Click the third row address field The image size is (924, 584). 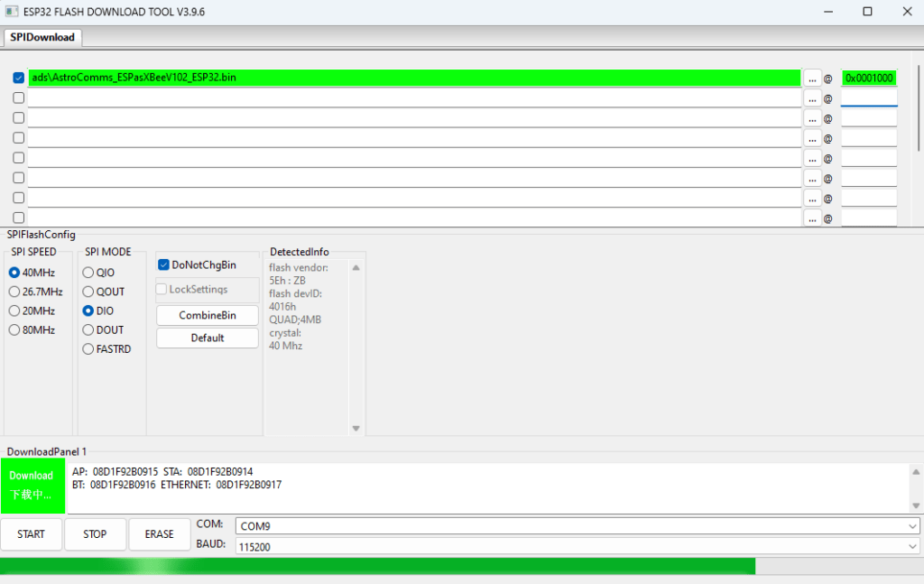tap(869, 118)
